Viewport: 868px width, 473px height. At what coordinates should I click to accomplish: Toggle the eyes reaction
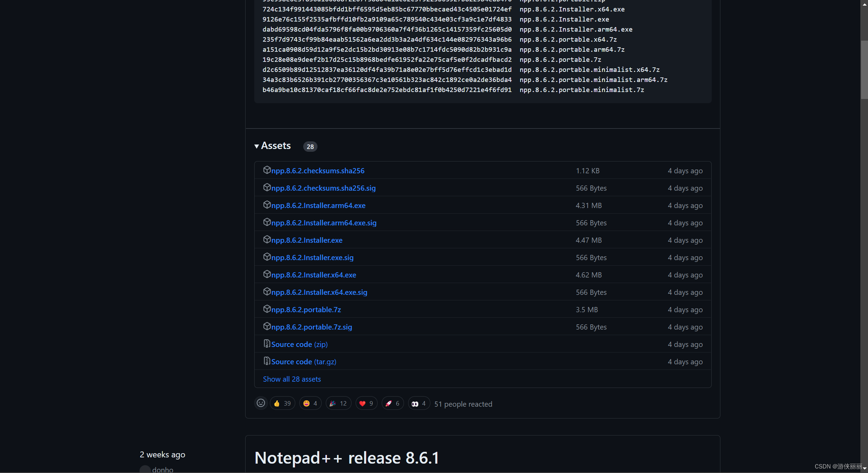(x=419, y=403)
